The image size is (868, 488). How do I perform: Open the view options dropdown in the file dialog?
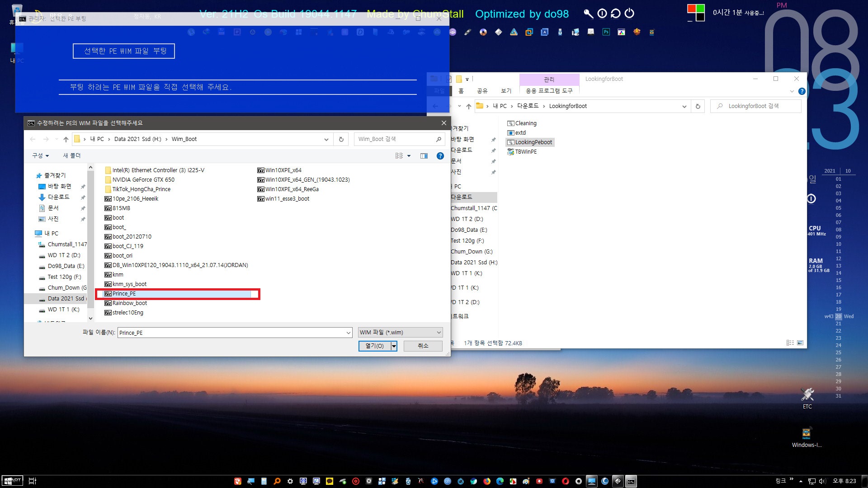coord(409,156)
